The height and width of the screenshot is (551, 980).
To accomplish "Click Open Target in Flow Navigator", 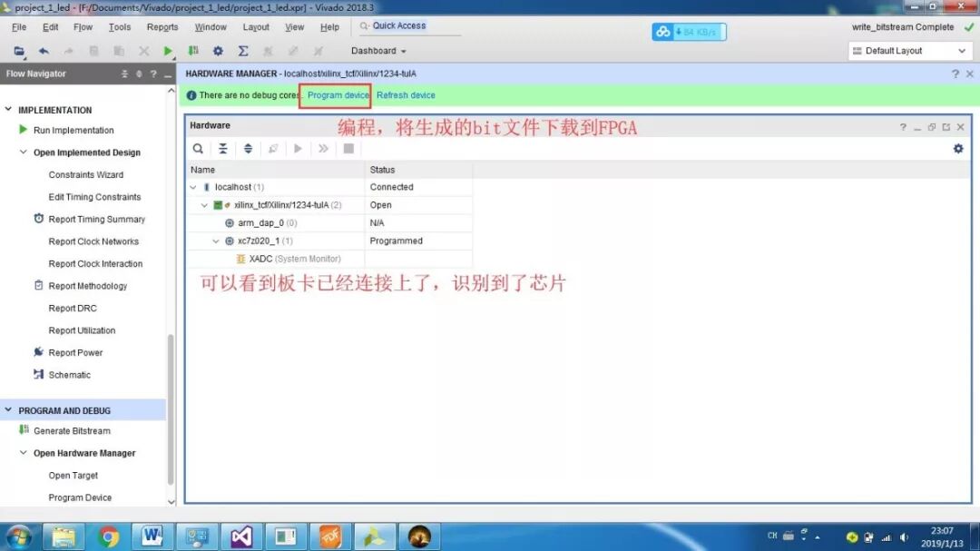I will pyautogui.click(x=73, y=476).
